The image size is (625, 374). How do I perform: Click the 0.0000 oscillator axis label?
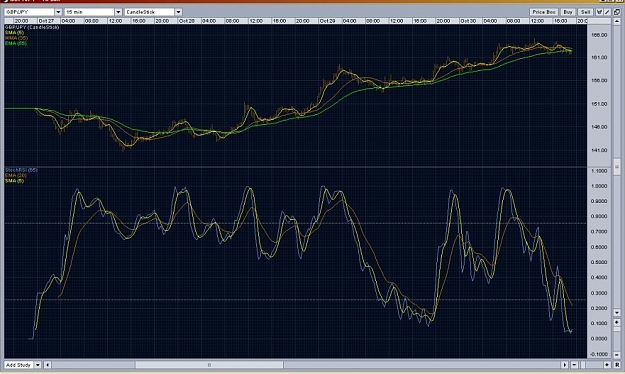(599, 339)
